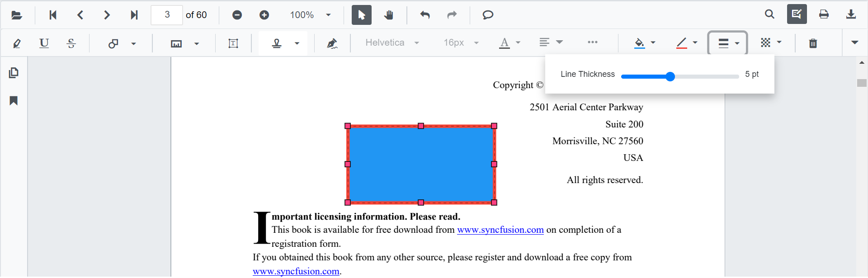Add a comment with speech bubble icon
Image resolution: width=868 pixels, height=278 pixels.
[x=488, y=15]
